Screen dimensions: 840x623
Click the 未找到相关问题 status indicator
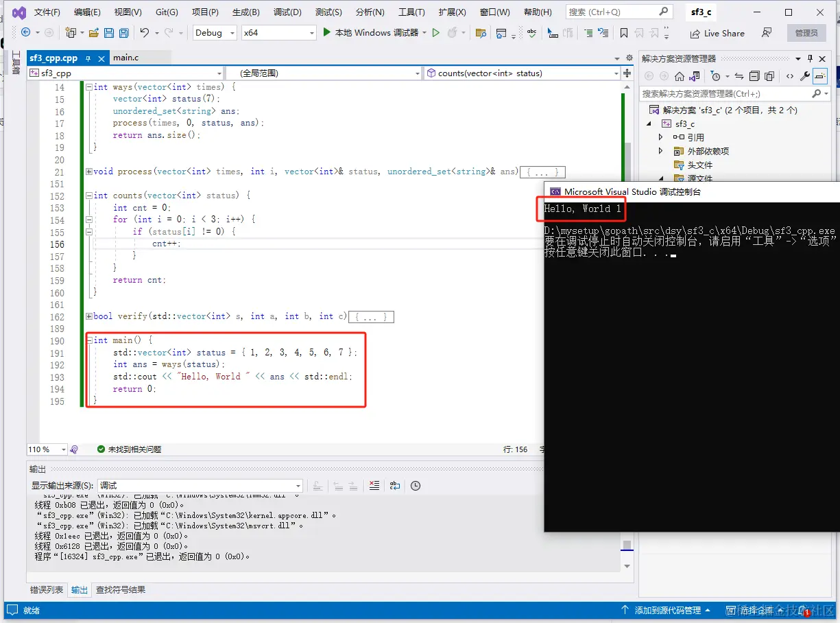(x=129, y=449)
